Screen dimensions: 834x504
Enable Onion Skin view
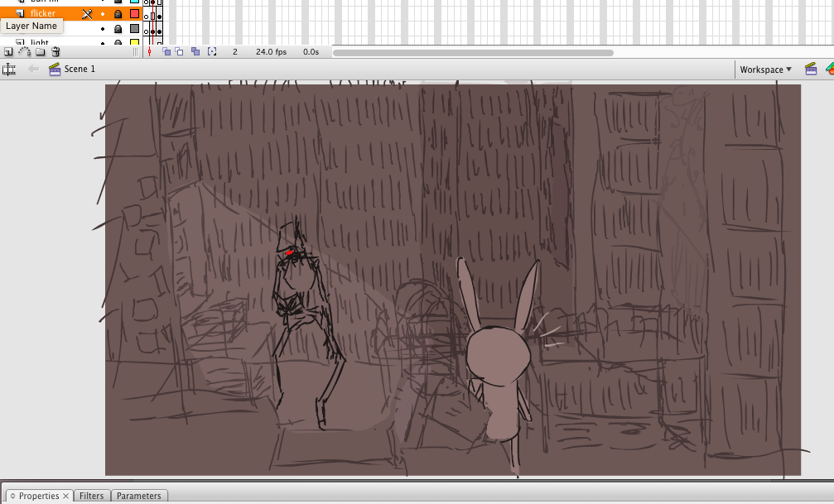tap(166, 52)
